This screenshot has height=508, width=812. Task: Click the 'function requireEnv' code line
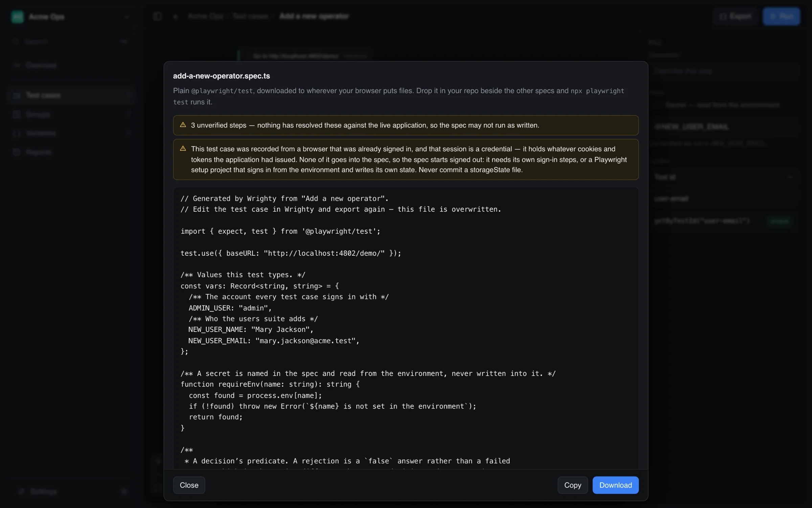point(270,384)
